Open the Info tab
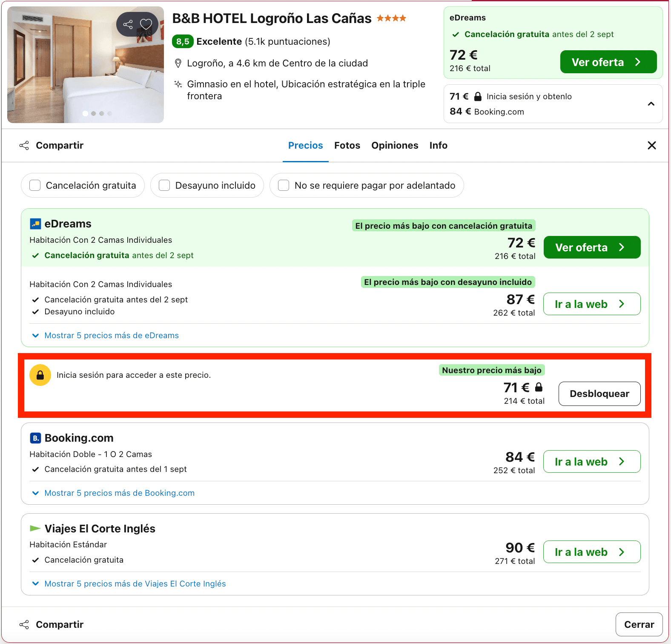 click(438, 146)
